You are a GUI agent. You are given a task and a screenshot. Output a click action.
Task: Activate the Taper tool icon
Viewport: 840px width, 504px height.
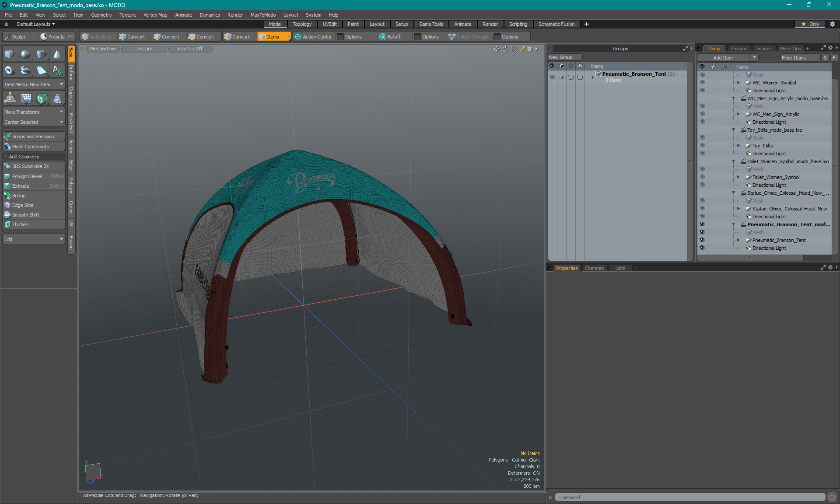[57, 98]
